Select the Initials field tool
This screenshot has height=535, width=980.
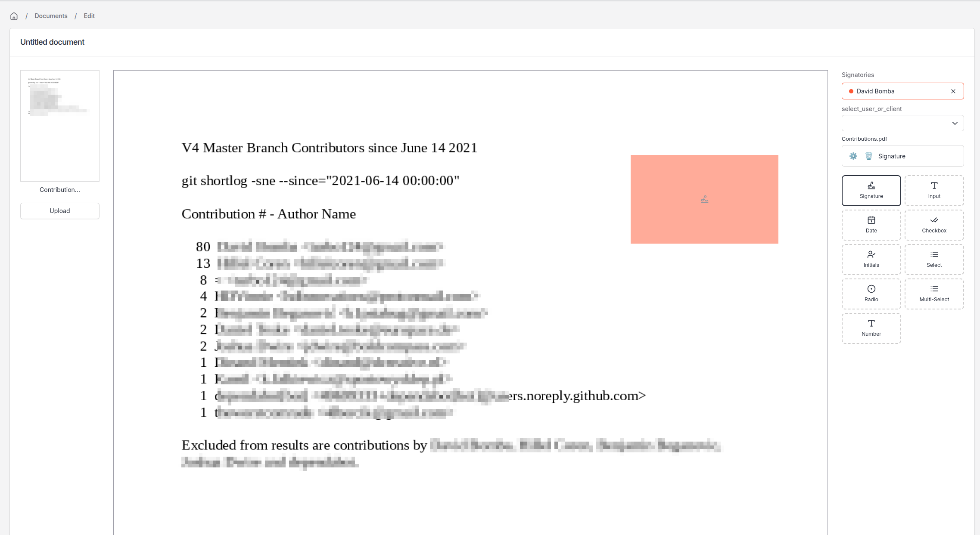(871, 259)
